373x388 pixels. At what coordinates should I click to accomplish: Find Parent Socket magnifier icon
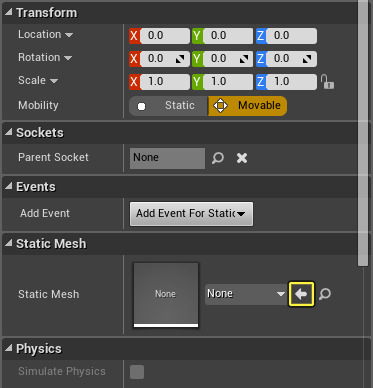[x=218, y=158]
